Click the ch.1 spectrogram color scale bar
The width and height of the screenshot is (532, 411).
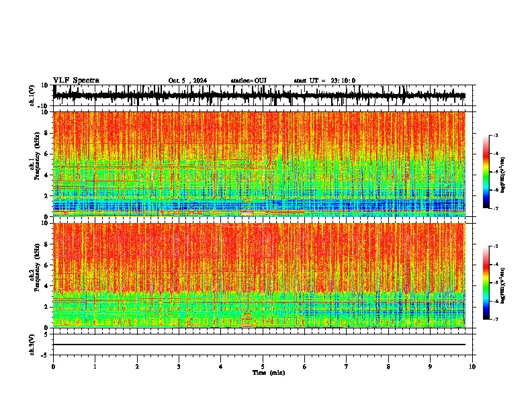tap(486, 172)
